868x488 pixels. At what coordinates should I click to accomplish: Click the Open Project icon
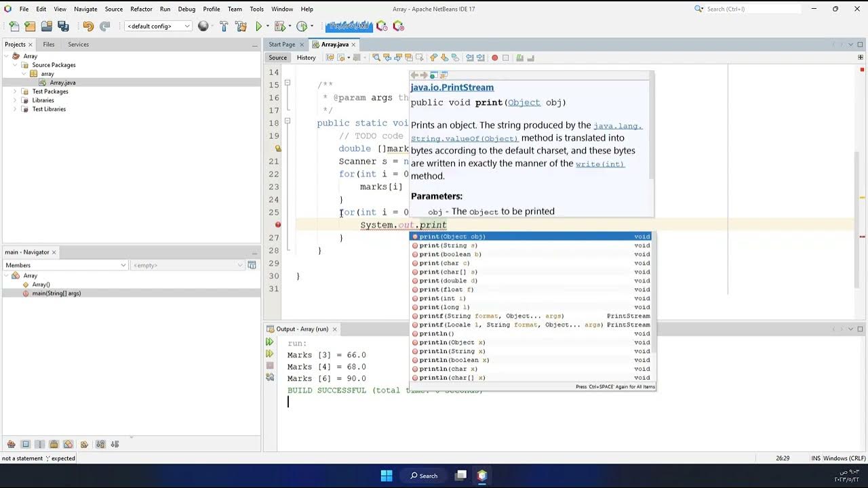point(46,26)
